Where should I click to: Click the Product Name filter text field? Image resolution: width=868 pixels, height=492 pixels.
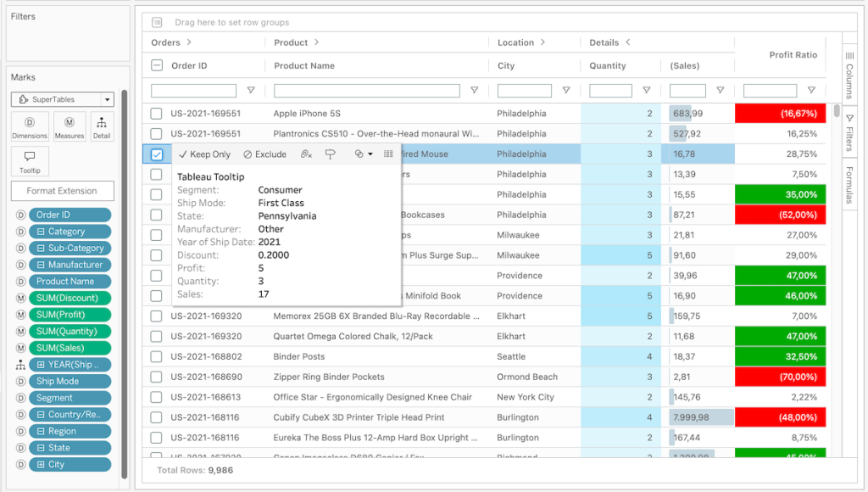pyautogui.click(x=366, y=90)
